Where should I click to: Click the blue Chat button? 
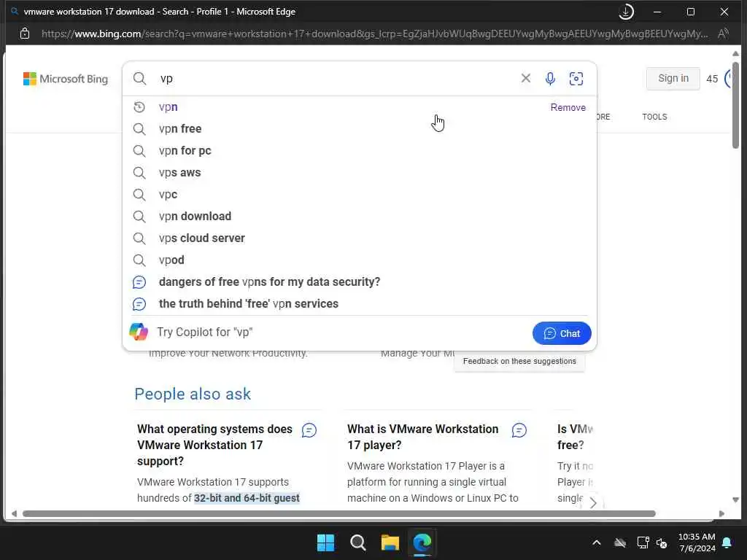[x=562, y=333]
